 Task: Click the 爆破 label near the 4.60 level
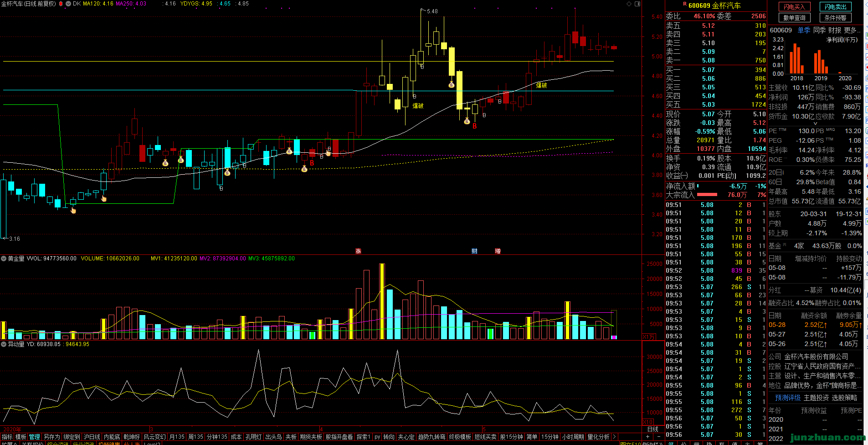418,106
